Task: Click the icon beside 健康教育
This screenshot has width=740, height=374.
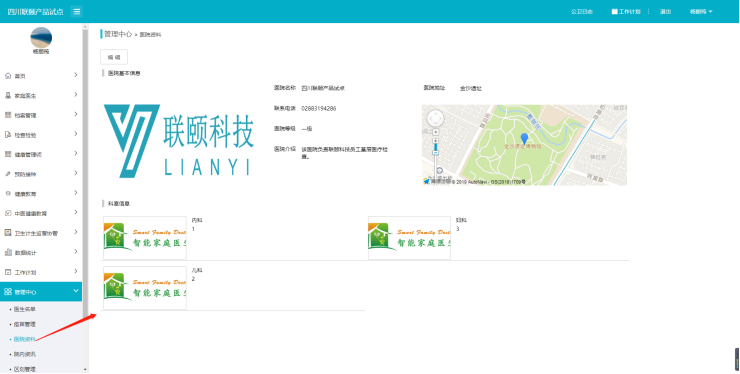Action: [8, 194]
